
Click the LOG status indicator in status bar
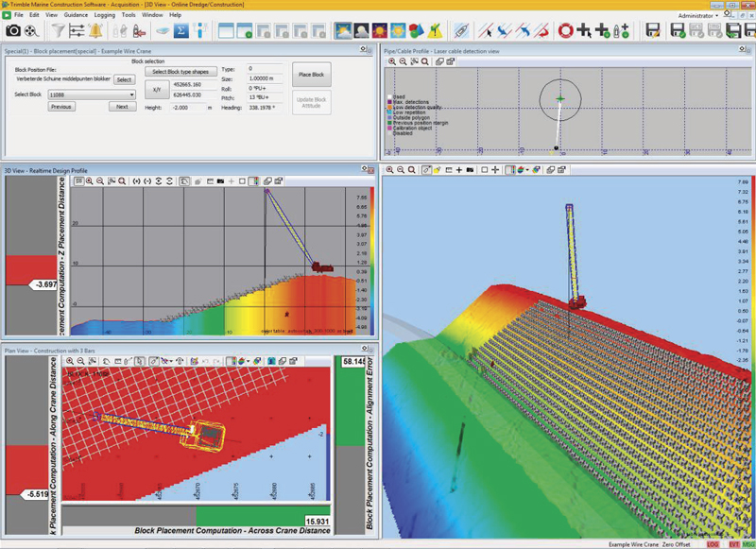713,544
